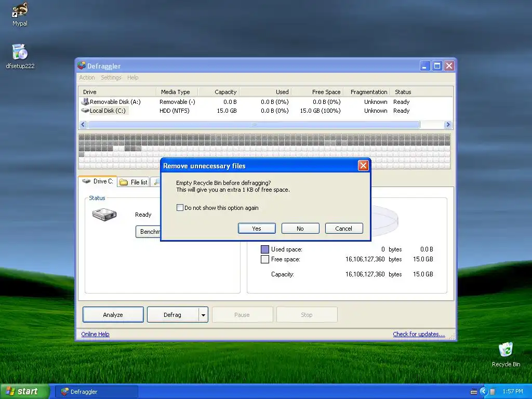The width and height of the screenshot is (532, 399).
Task: Click the drive map block grid
Action: coord(264,151)
